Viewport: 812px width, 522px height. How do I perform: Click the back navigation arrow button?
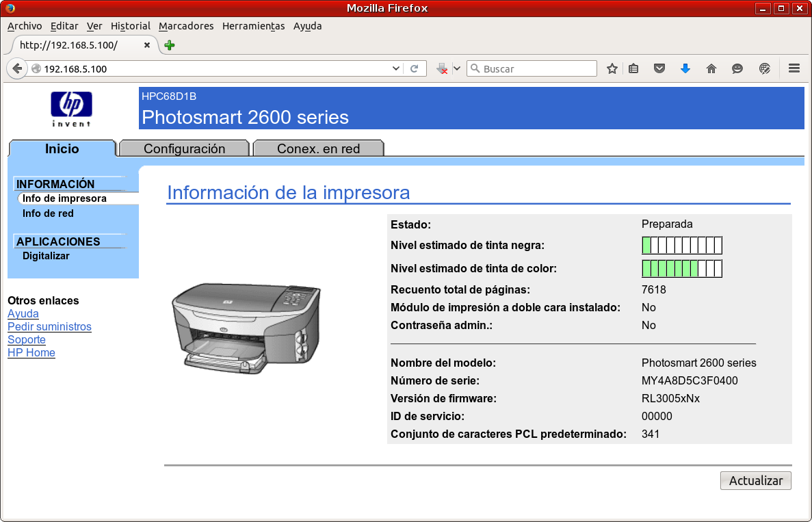[17, 68]
